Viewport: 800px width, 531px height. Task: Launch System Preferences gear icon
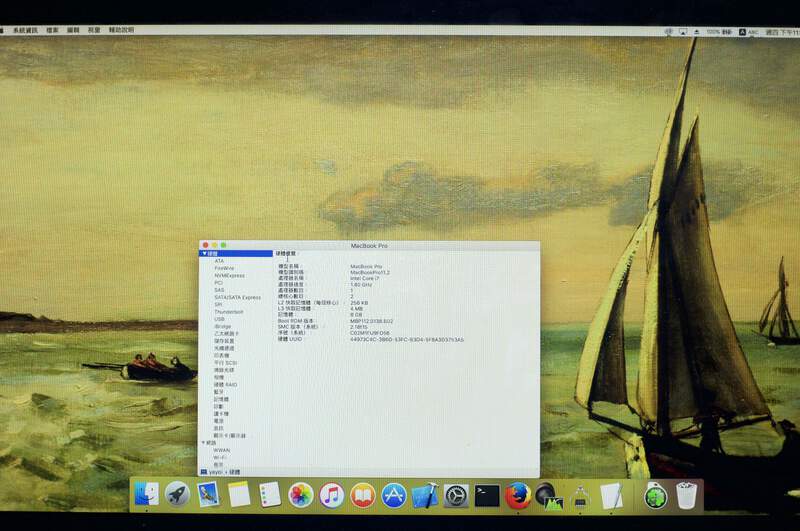tap(456, 494)
